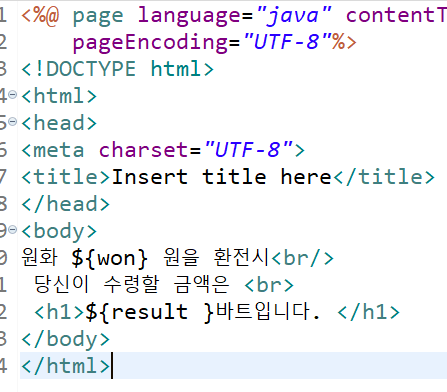
Task: Click the closing </h1> tag
Action: pos(368,312)
